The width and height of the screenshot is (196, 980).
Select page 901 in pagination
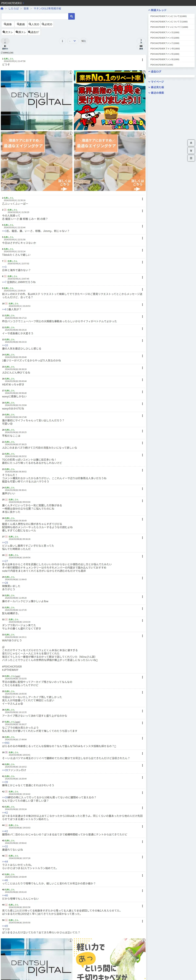[x=83, y=41]
